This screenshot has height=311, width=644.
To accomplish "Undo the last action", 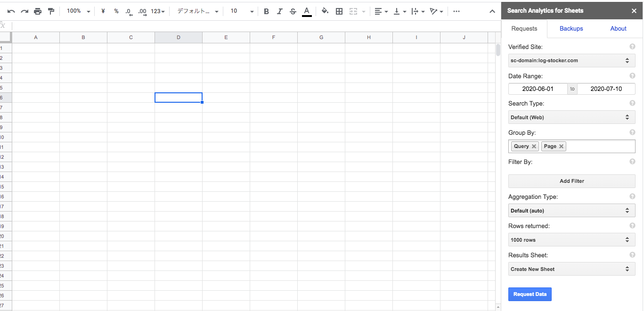I will [11, 11].
